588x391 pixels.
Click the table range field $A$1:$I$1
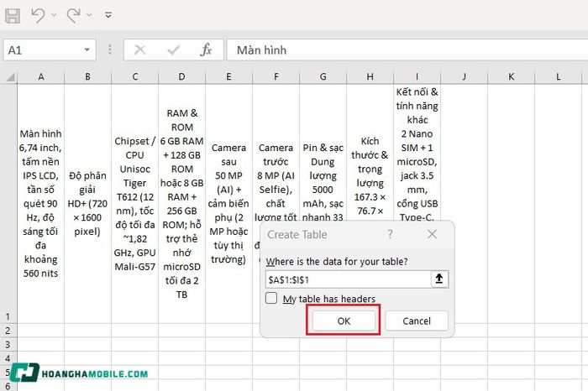pos(348,279)
